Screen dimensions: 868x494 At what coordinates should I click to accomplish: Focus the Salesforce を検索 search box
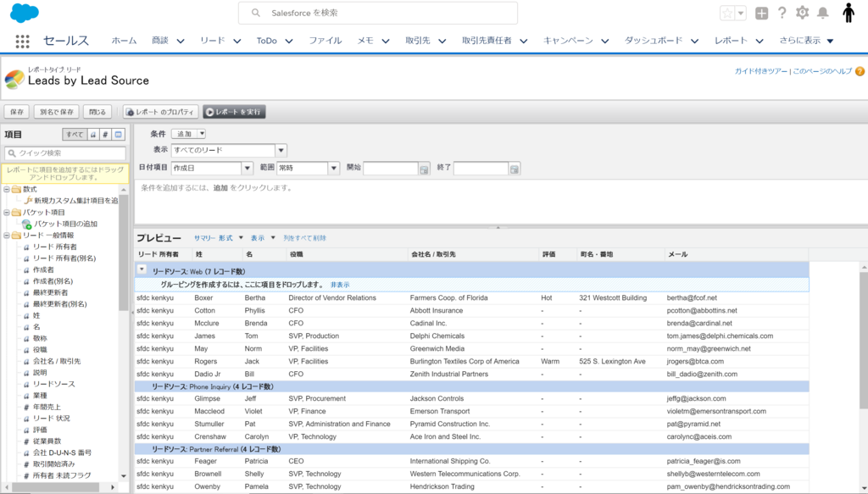[x=378, y=13]
